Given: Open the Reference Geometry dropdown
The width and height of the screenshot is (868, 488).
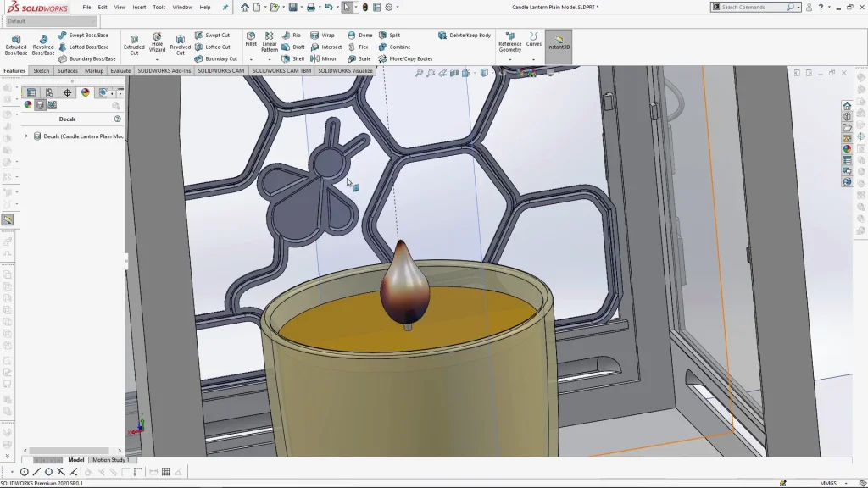Looking at the screenshot, I should click(x=510, y=59).
